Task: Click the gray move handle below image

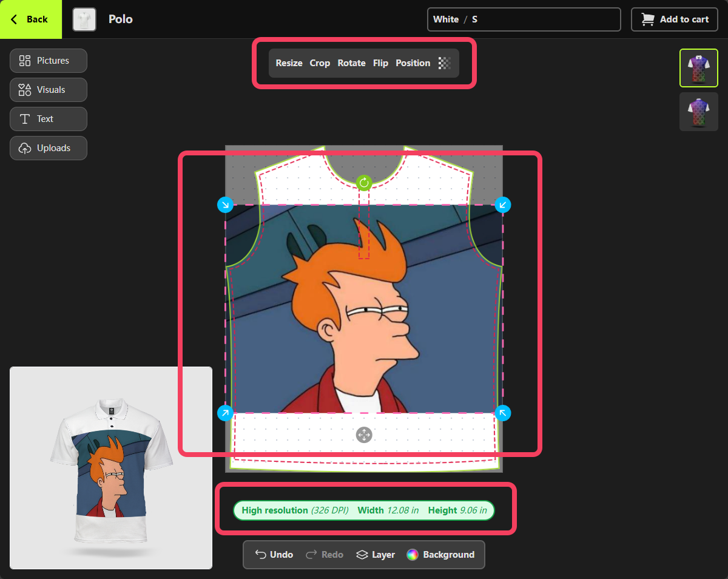Action: pos(364,435)
